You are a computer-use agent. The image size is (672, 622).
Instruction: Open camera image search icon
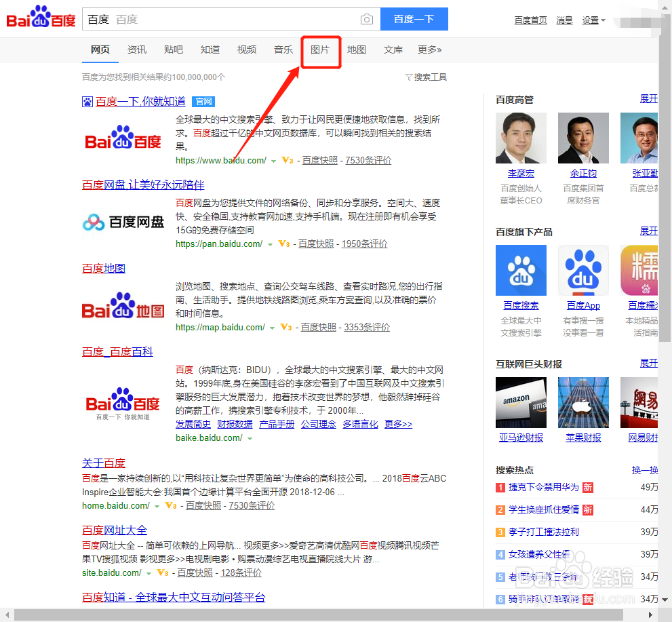367,19
